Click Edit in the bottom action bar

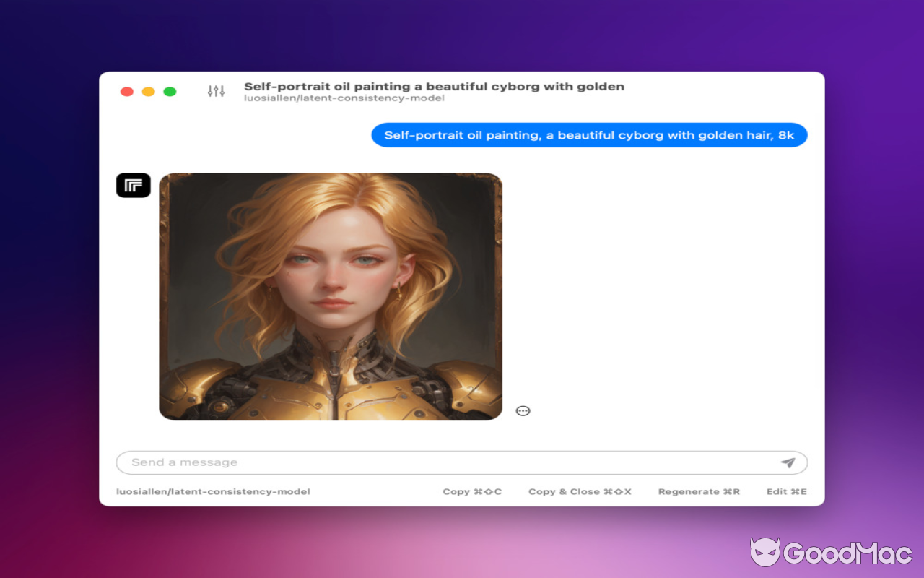785,491
